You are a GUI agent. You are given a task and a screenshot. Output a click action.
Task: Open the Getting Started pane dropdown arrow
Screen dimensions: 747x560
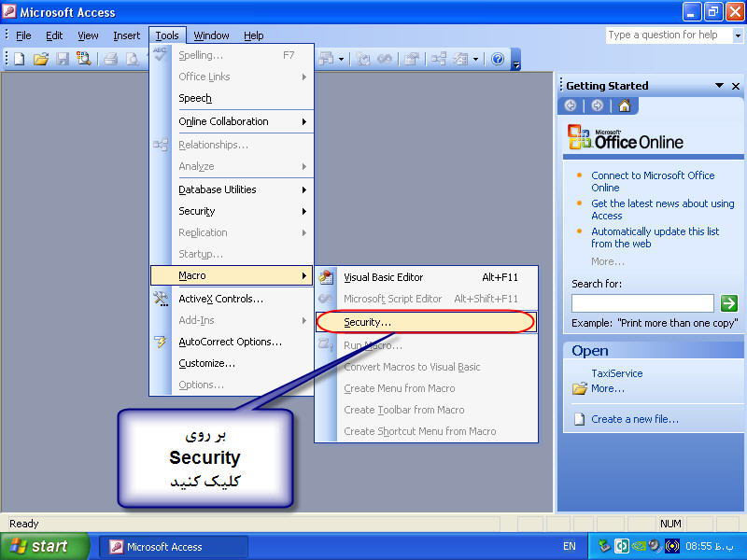click(719, 86)
